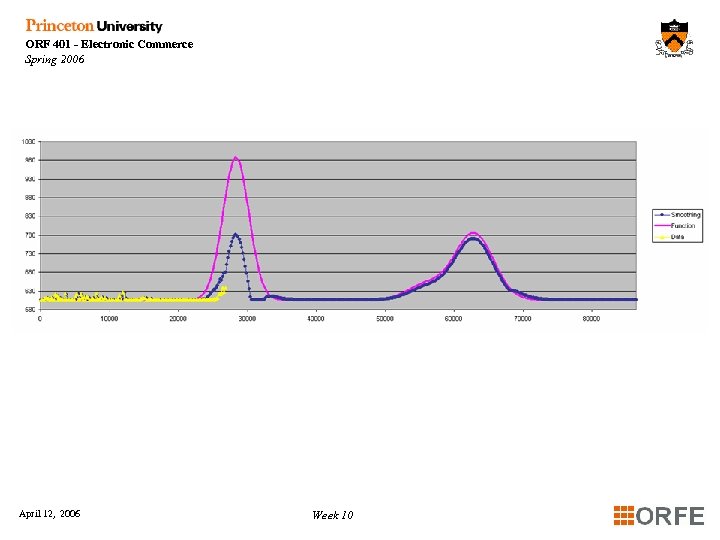720x540 pixels.
Task: Select the Function legend entry
Action: 677,225
